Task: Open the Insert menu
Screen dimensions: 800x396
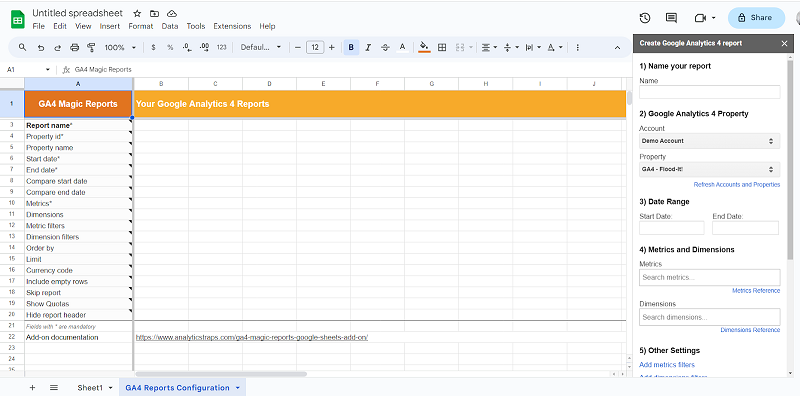Action: click(x=110, y=26)
